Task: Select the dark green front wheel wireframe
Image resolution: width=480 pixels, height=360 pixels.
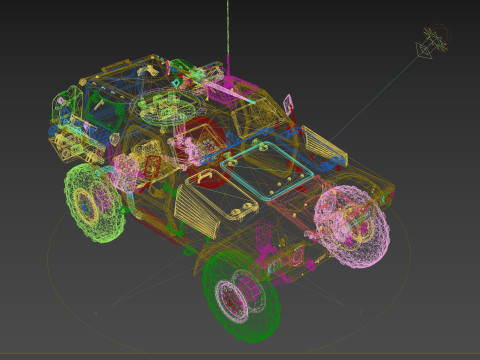Action: (241, 297)
